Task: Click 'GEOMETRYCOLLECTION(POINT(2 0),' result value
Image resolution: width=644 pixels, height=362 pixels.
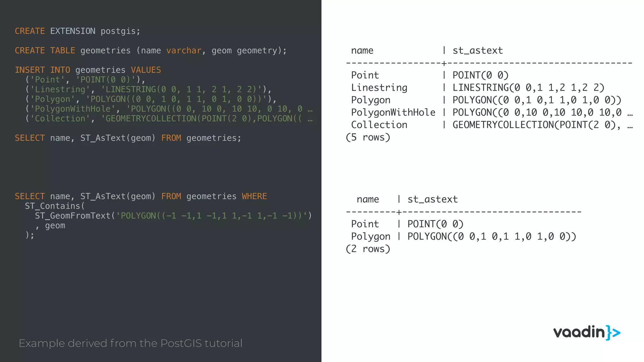Action: click(x=543, y=125)
